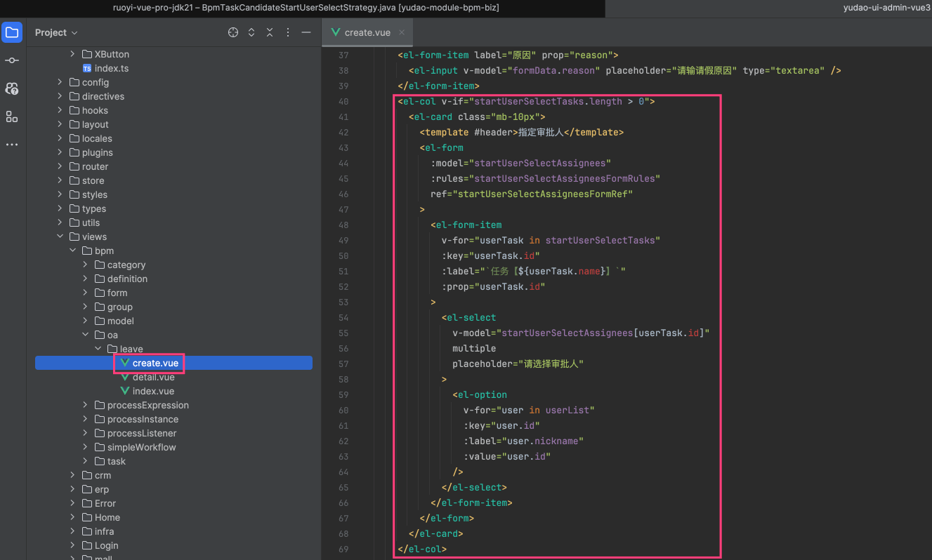This screenshot has width=932, height=560.
Task: Click Expand All icon in Project panel
Action: pyautogui.click(x=251, y=33)
